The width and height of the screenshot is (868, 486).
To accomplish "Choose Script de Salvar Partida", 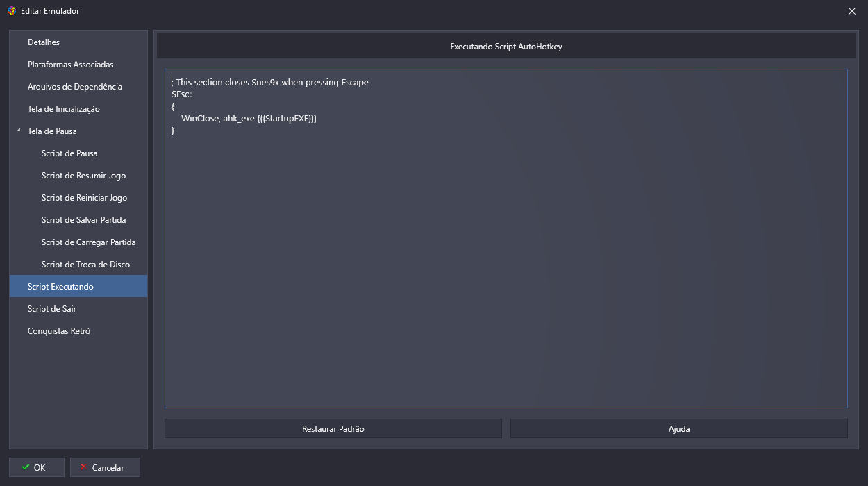I will click(x=83, y=220).
